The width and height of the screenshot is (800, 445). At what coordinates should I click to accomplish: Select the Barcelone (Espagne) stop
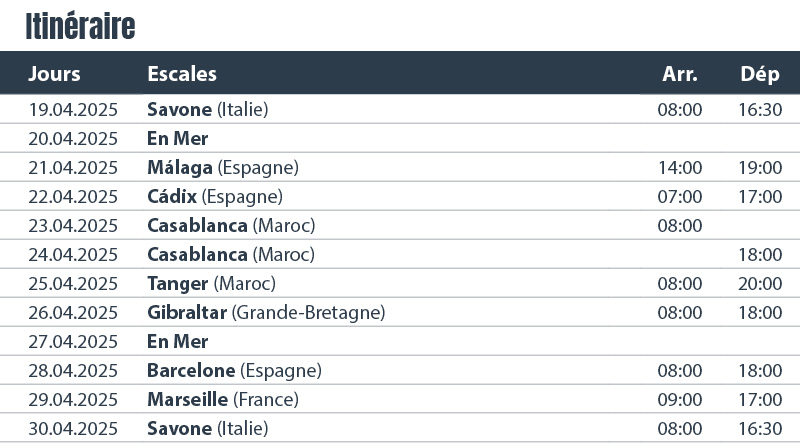coord(234,370)
